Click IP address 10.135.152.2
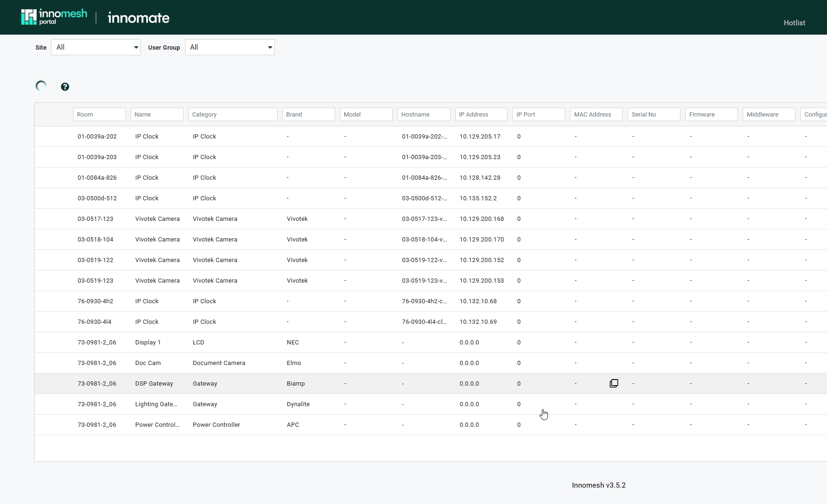Image resolution: width=827 pixels, height=504 pixels. 478,198
